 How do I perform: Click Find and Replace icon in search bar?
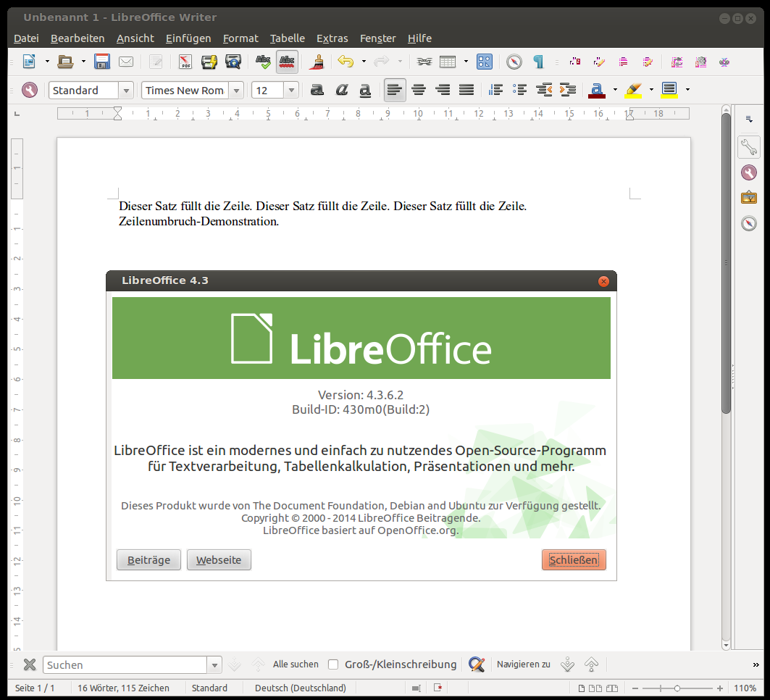pos(477,664)
